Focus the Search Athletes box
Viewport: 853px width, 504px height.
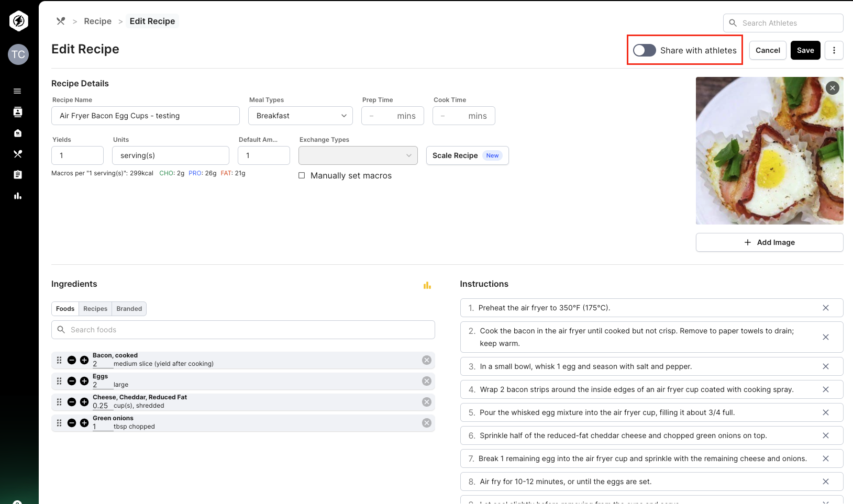tap(783, 23)
